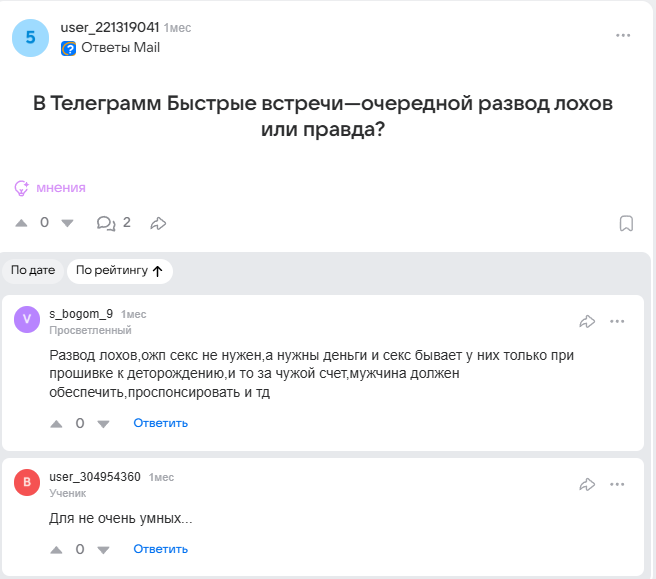Open the question's three-dots menu
The height and width of the screenshot is (579, 656).
tap(624, 35)
